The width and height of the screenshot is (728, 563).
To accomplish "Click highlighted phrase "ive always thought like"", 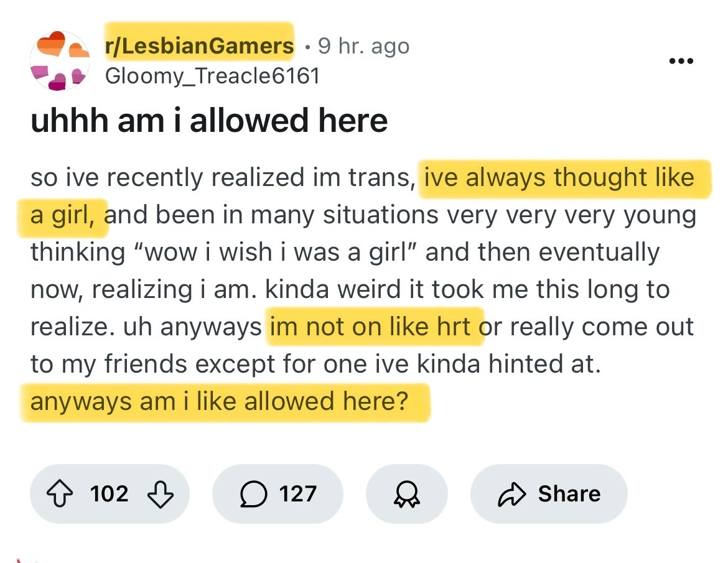I will pos(559,178).
